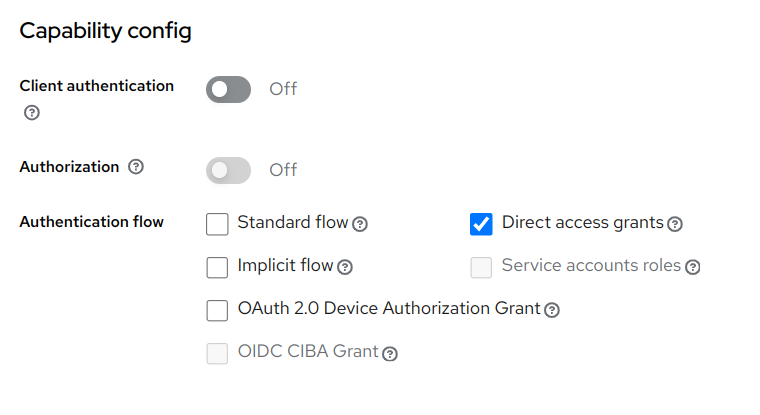760x415 pixels.
Task: Click help icon next to Direct access grants
Action: pos(675,224)
